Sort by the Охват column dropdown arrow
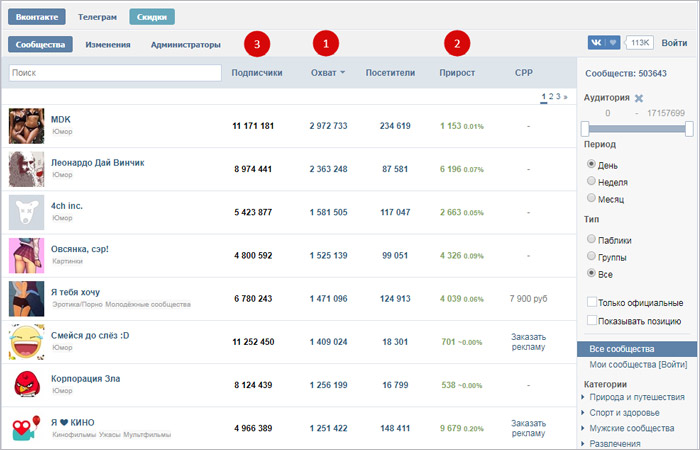This screenshot has width=700, height=450. coord(342,73)
